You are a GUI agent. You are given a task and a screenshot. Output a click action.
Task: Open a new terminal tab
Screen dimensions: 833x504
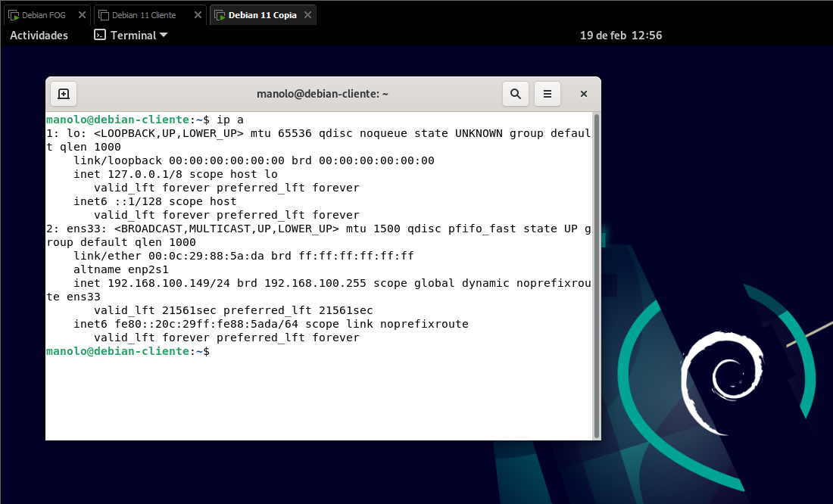64,94
